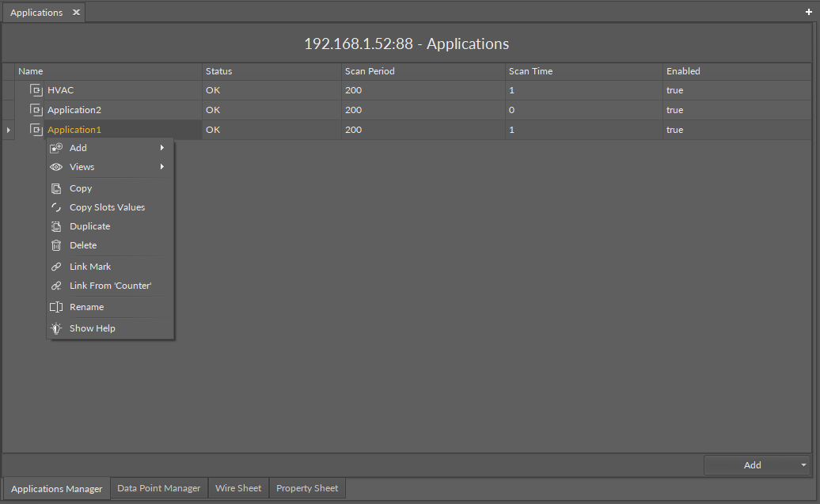
Task: Open the Wire Sheet tab
Action: pyautogui.click(x=238, y=488)
